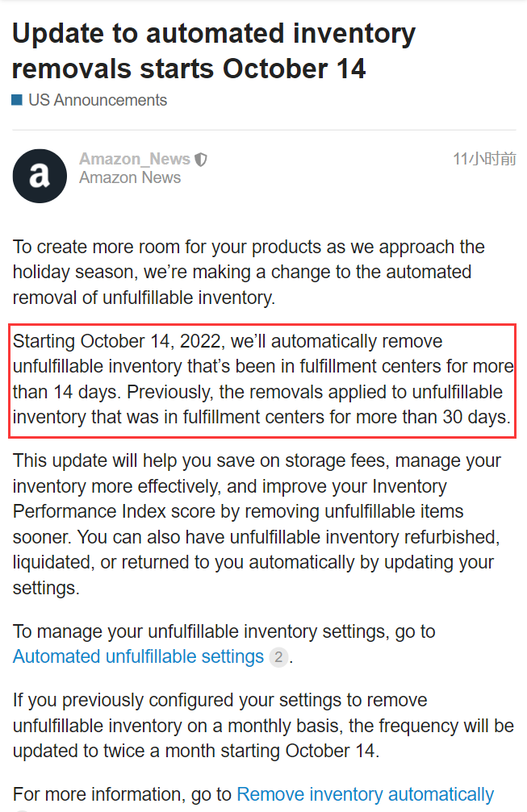The image size is (527, 812).
Task: Click the 'If you previously configured' paragraph
Action: [x=263, y=726]
